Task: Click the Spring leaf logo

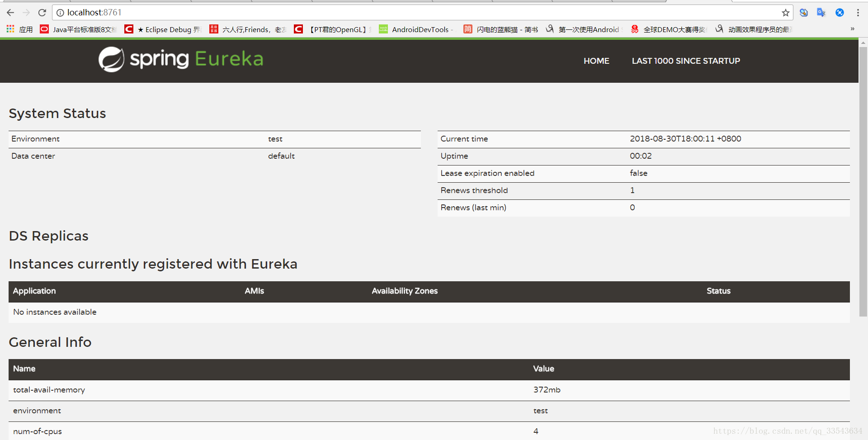Action: [x=111, y=59]
